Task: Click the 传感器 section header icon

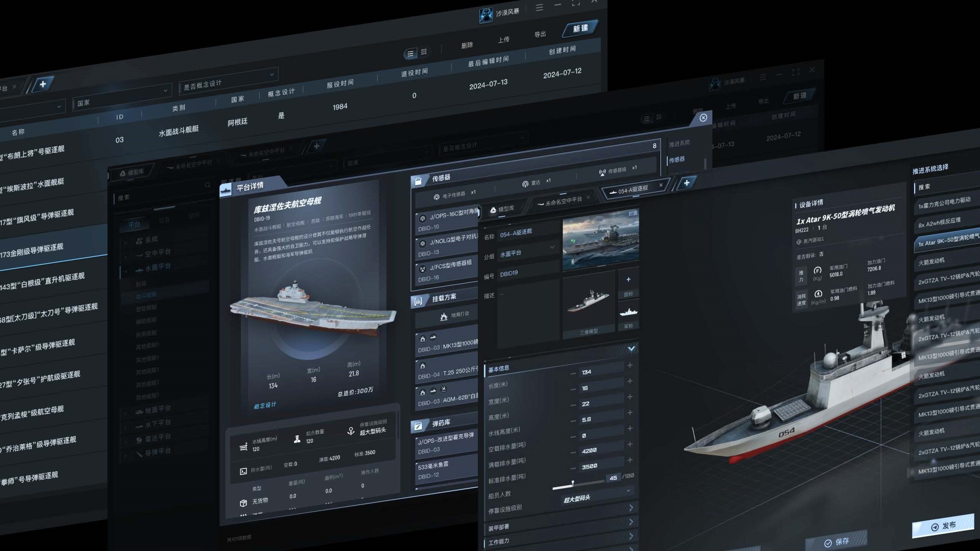Action: [x=418, y=181]
